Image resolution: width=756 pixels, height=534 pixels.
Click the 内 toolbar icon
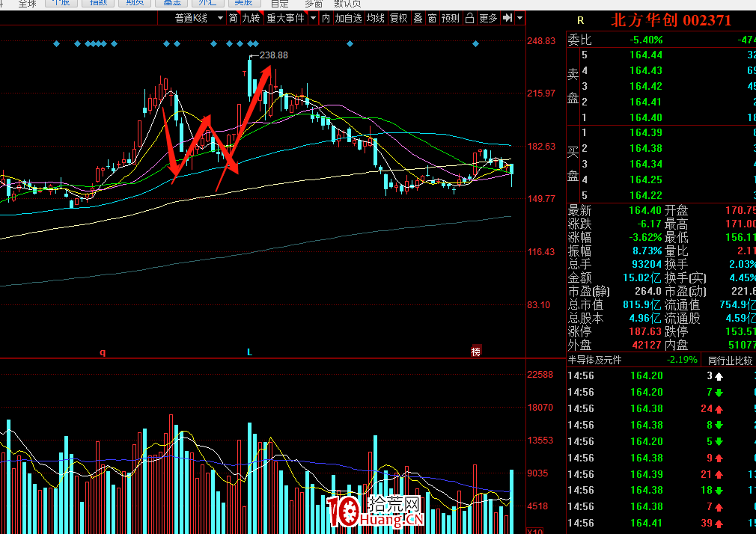pyautogui.click(x=326, y=18)
